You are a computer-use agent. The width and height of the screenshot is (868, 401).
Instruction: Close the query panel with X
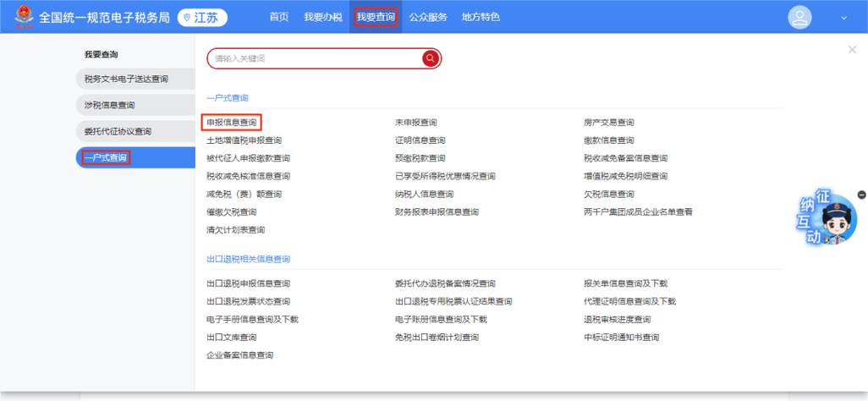[852, 50]
